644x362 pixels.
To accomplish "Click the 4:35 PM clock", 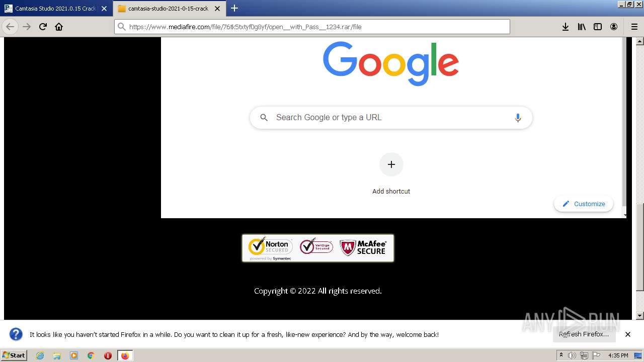I will coord(618,355).
